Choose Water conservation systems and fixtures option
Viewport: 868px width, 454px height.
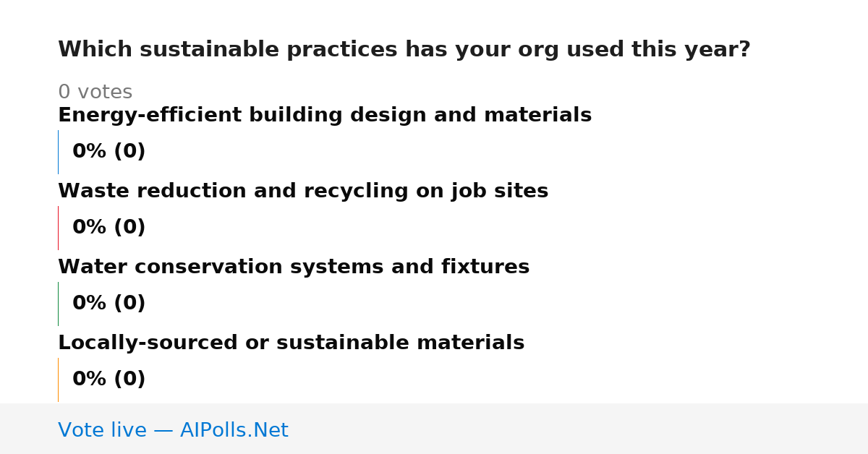[294, 267]
